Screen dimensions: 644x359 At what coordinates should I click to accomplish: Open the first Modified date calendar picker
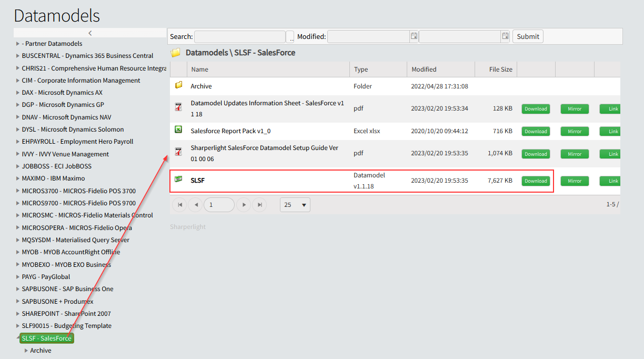click(x=414, y=36)
